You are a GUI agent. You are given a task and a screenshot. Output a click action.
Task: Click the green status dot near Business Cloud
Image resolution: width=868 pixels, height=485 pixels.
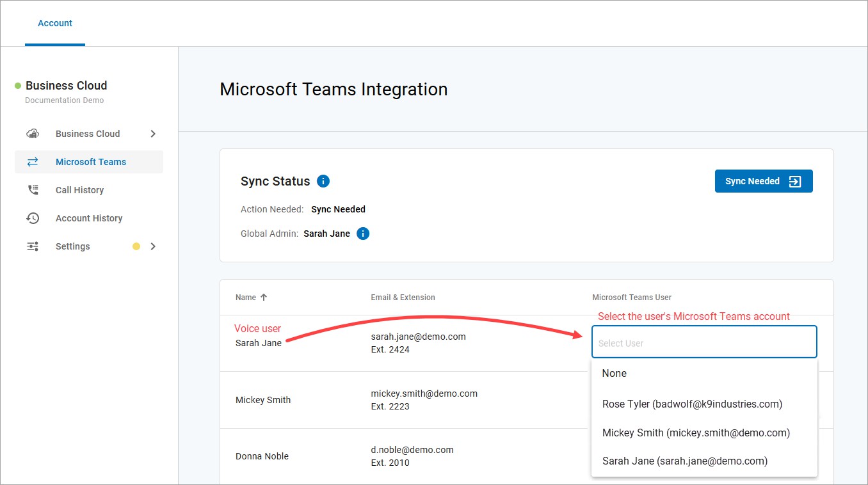[18, 86]
